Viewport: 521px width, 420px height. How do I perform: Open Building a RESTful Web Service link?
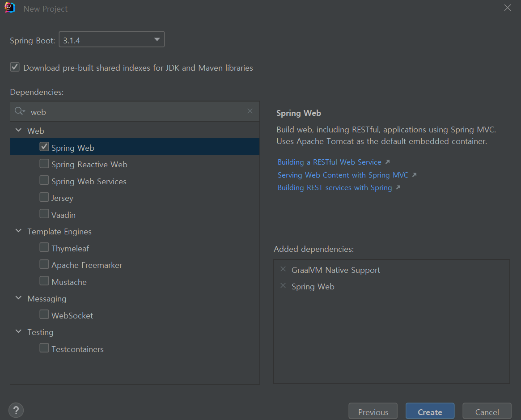tap(329, 162)
